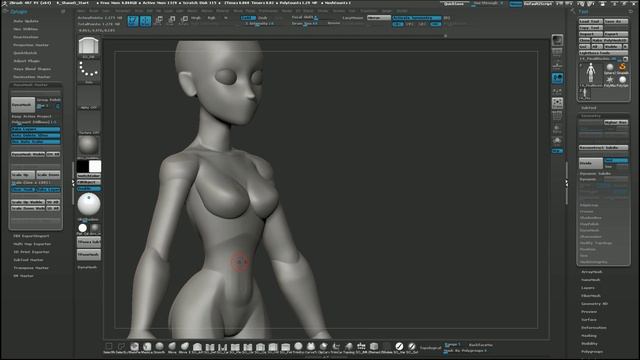Select the female figure tool thumbnail

pyautogui.click(x=591, y=74)
